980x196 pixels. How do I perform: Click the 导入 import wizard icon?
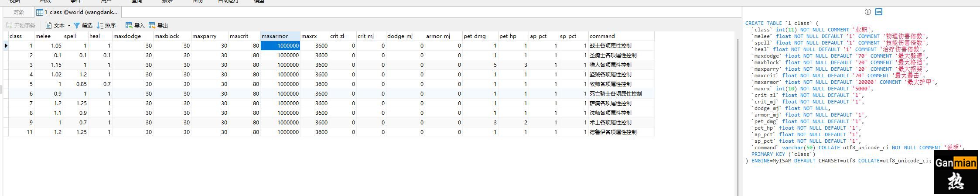tap(129, 25)
